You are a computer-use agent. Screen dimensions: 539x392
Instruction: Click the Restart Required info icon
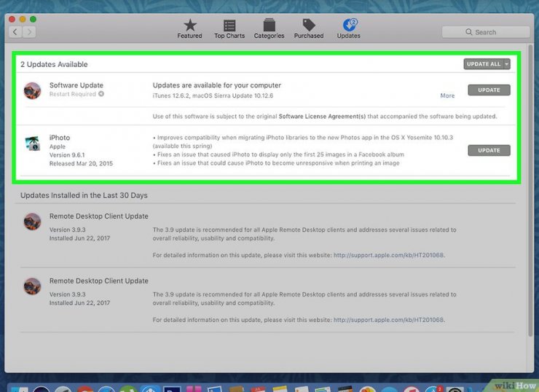coord(101,94)
